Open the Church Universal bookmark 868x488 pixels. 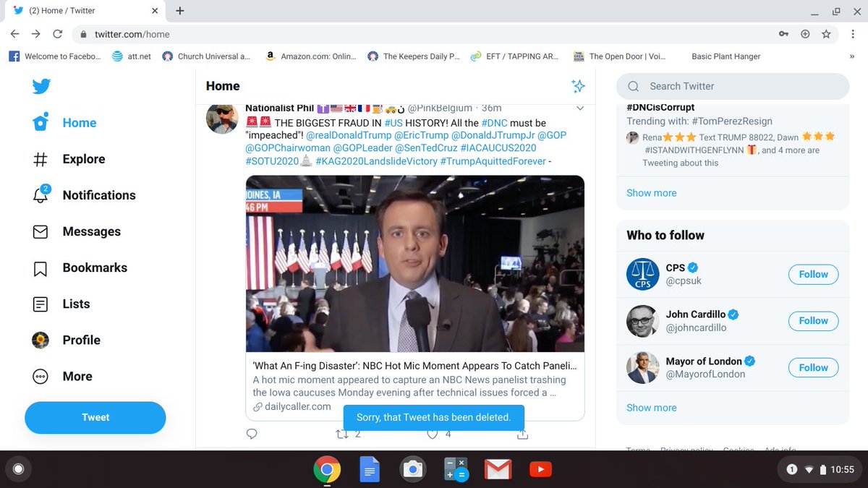[x=207, y=56]
